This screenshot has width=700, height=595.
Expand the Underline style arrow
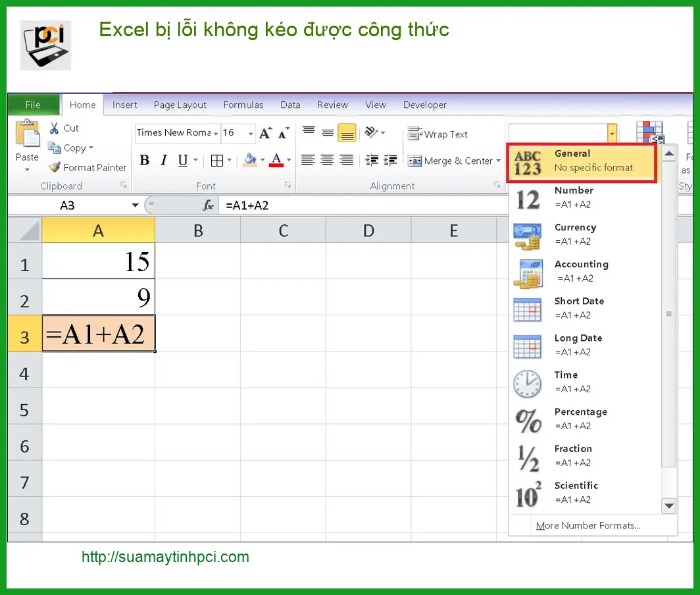[x=195, y=159]
